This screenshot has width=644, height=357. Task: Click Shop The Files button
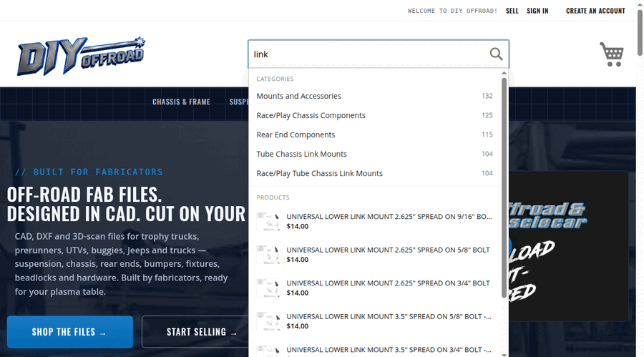70,332
